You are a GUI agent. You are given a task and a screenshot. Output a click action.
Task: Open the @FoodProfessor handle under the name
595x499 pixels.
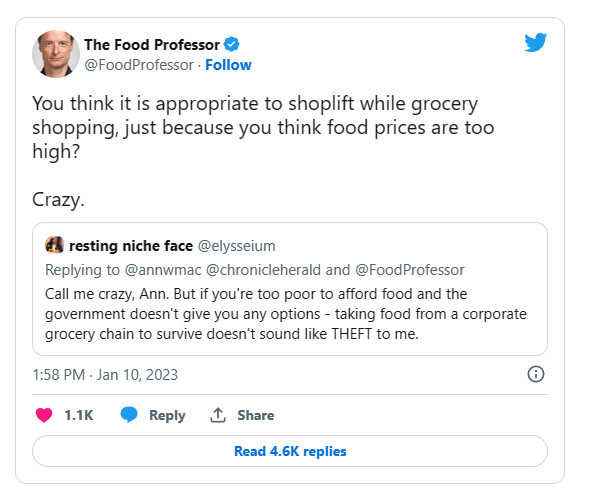click(x=139, y=65)
